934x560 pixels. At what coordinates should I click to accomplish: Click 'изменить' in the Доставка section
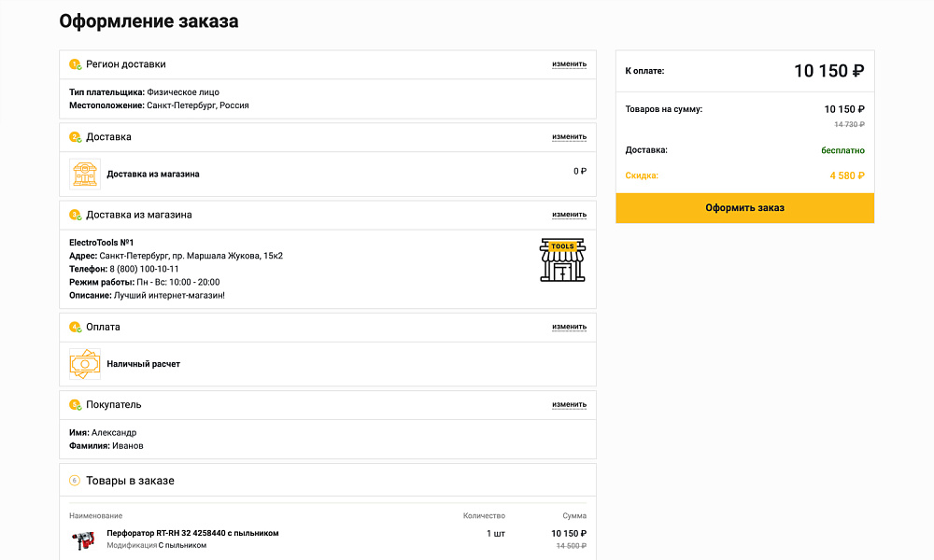[569, 137]
